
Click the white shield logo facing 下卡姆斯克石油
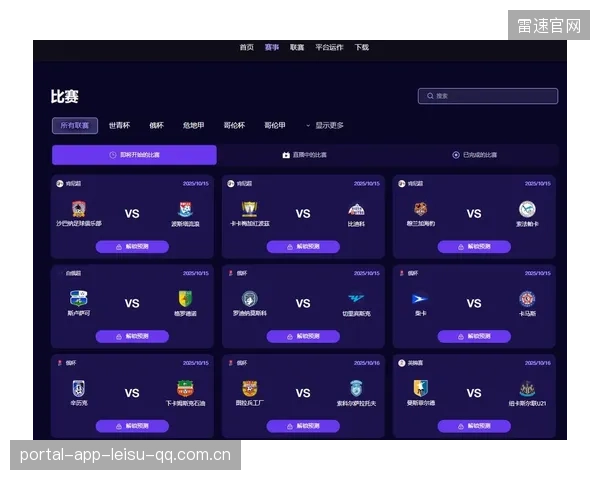pos(79,389)
